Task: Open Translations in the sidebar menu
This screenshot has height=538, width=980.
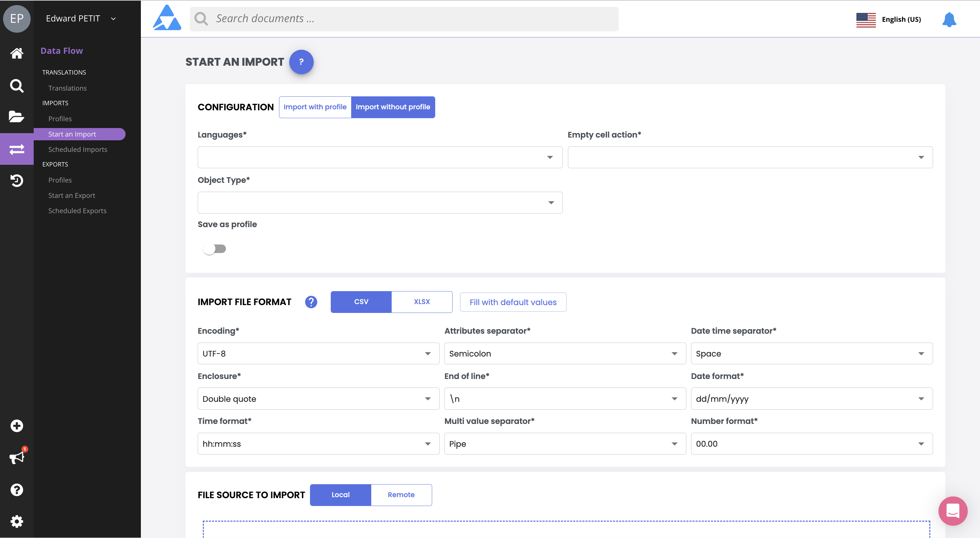Action: [67, 88]
